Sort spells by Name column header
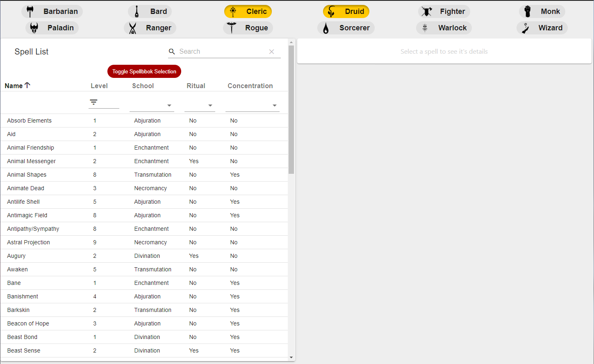Image resolution: width=594 pixels, height=364 pixels. click(x=14, y=86)
